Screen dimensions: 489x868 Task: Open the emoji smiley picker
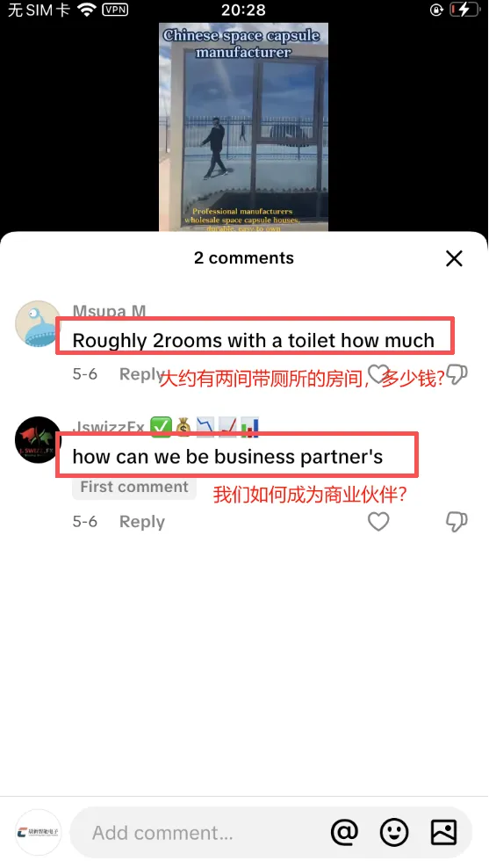click(394, 832)
